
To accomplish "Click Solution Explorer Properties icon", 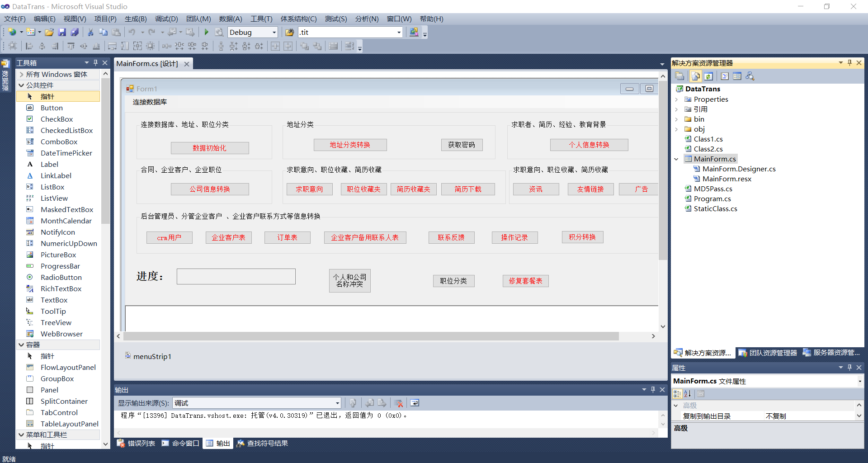I will [x=679, y=76].
